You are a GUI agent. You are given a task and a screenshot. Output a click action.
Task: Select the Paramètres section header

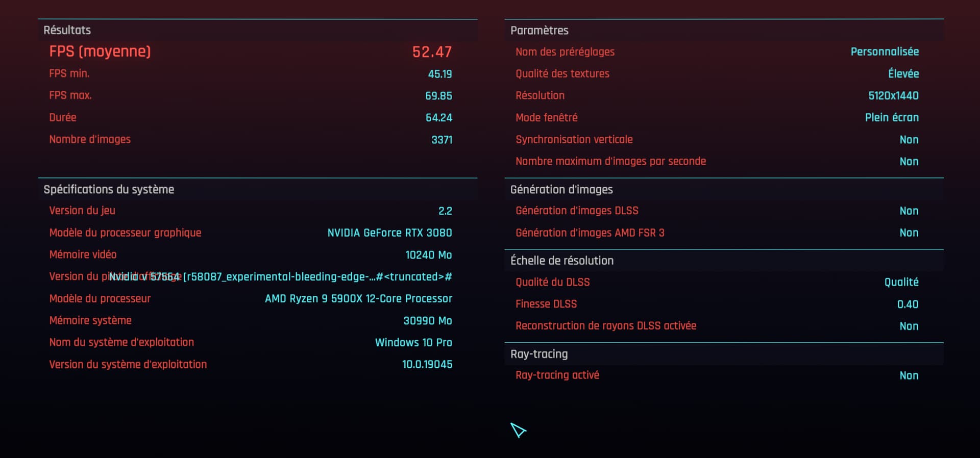[539, 30]
